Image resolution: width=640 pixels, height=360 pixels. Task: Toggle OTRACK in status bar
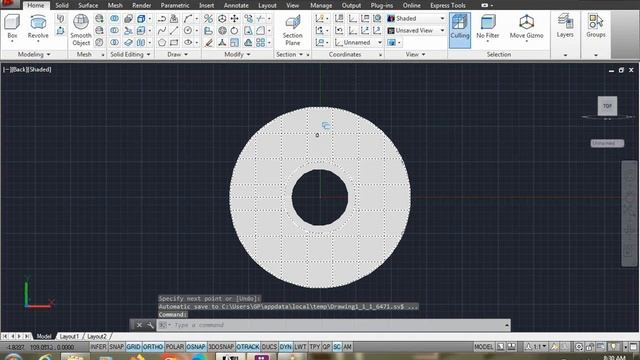(248, 347)
